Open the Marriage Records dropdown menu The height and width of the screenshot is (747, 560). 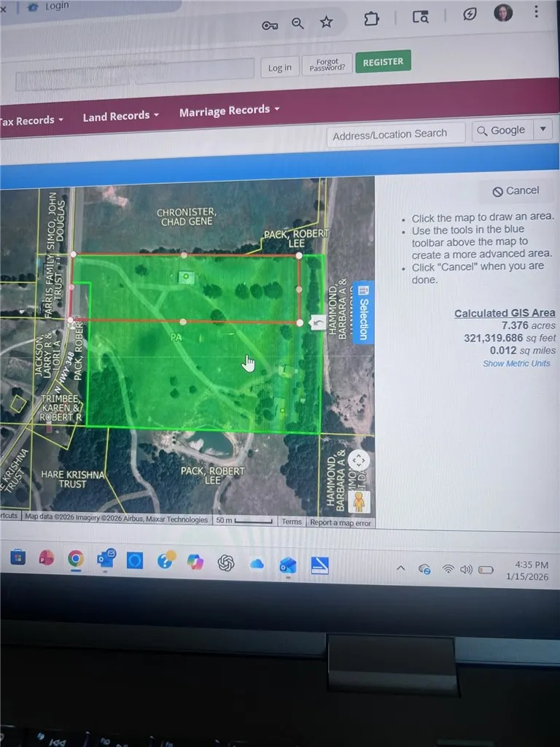coord(229,110)
